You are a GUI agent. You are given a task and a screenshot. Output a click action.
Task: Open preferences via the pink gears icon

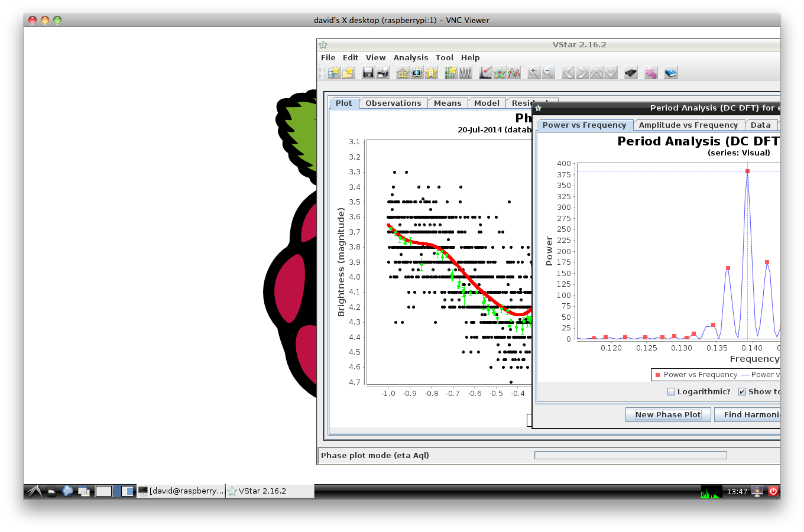[x=651, y=73]
